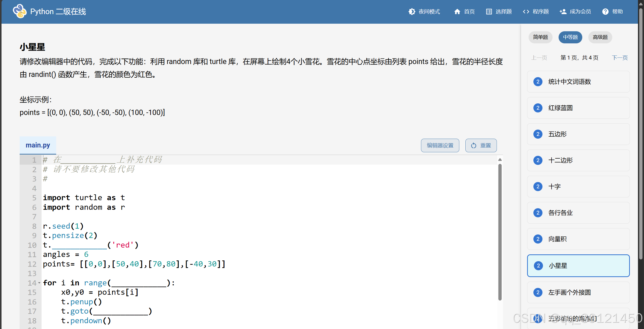Click the Python logo icon in header
Image resolution: width=644 pixels, height=329 pixels.
coord(20,11)
